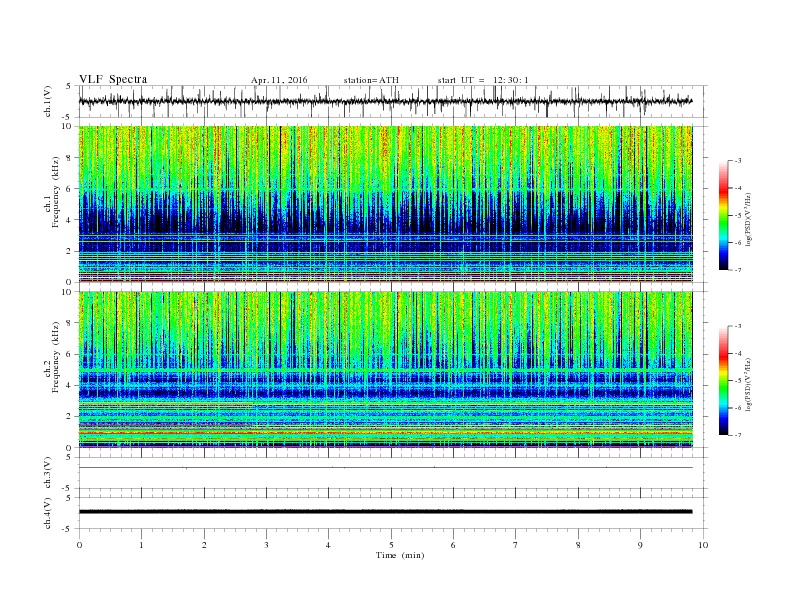Click the time axis tick label '3'
Screen dimensions: 792x612
[x=266, y=545]
